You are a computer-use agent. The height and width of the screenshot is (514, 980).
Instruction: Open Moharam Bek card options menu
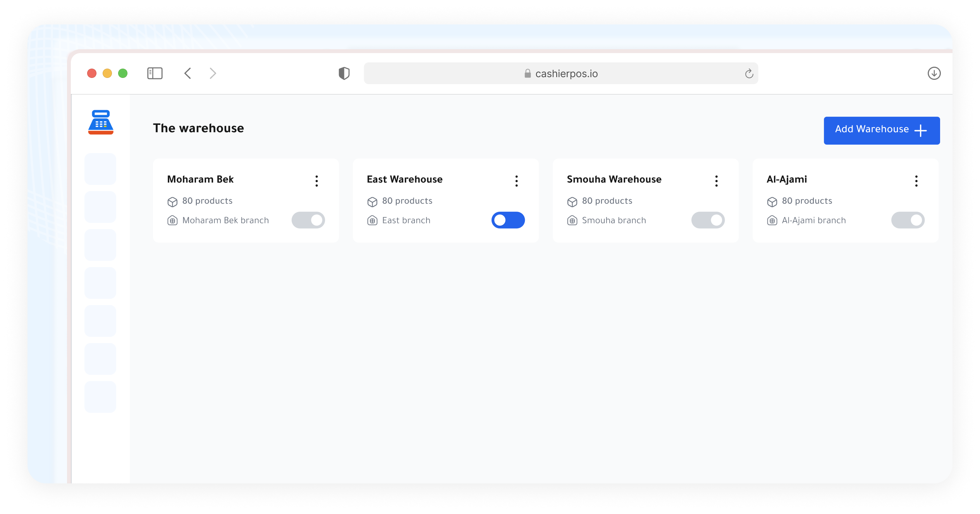click(317, 181)
